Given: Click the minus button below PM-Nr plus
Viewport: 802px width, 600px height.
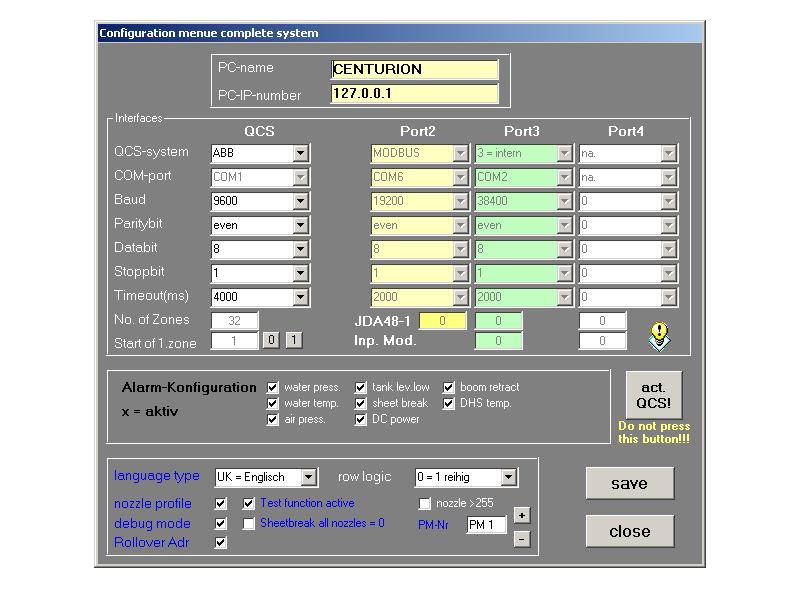Looking at the screenshot, I should [522, 539].
